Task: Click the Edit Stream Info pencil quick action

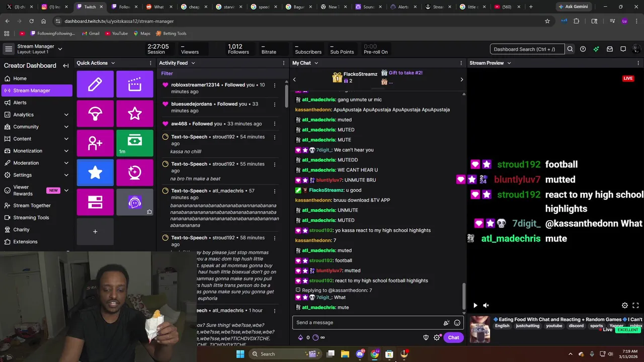Action: 95,84
